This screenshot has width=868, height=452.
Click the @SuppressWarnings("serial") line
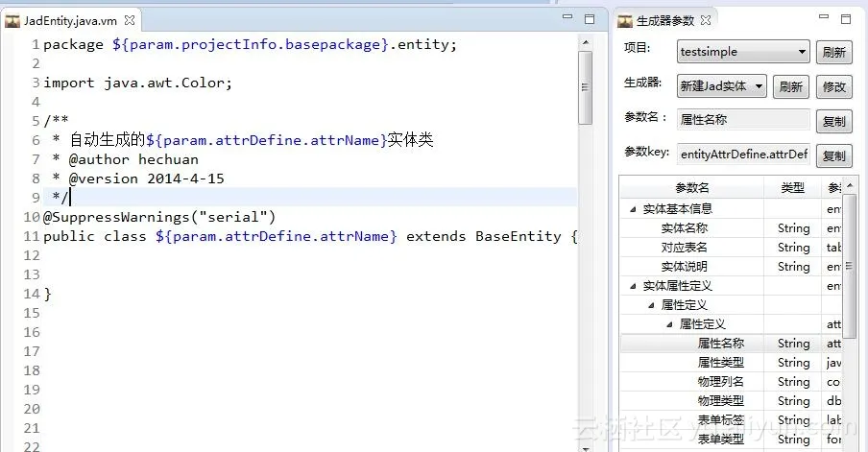tap(159, 217)
